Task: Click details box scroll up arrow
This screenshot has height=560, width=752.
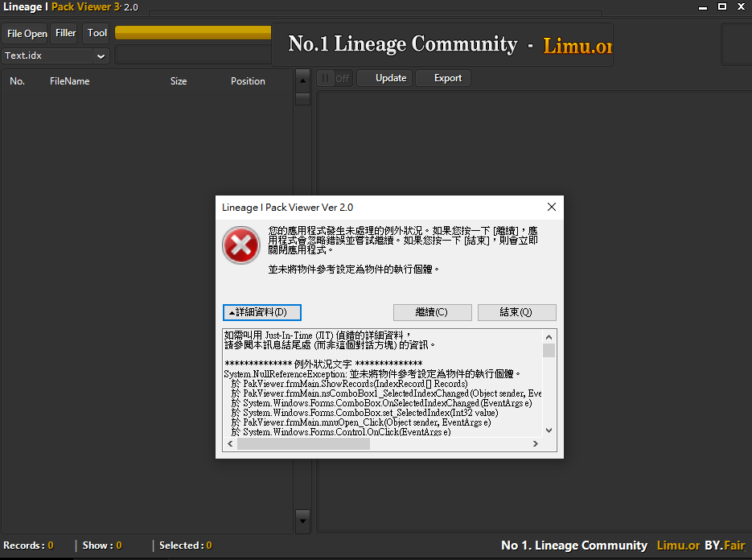Action: point(549,336)
